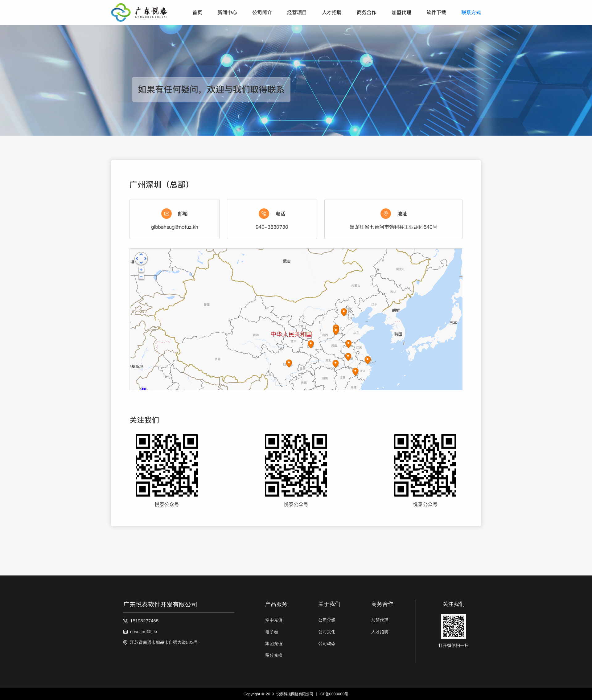This screenshot has height=700, width=592.
Task: Click the 积分兑换 footer link
Action: (273, 655)
